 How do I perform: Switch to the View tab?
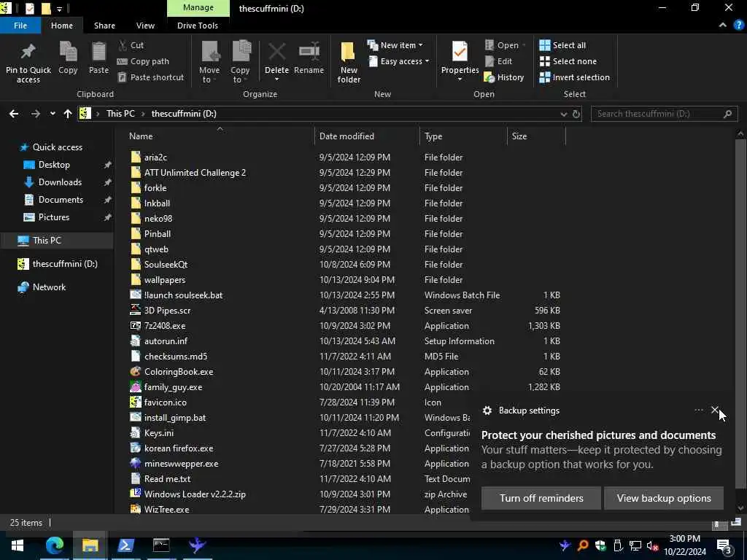click(145, 26)
